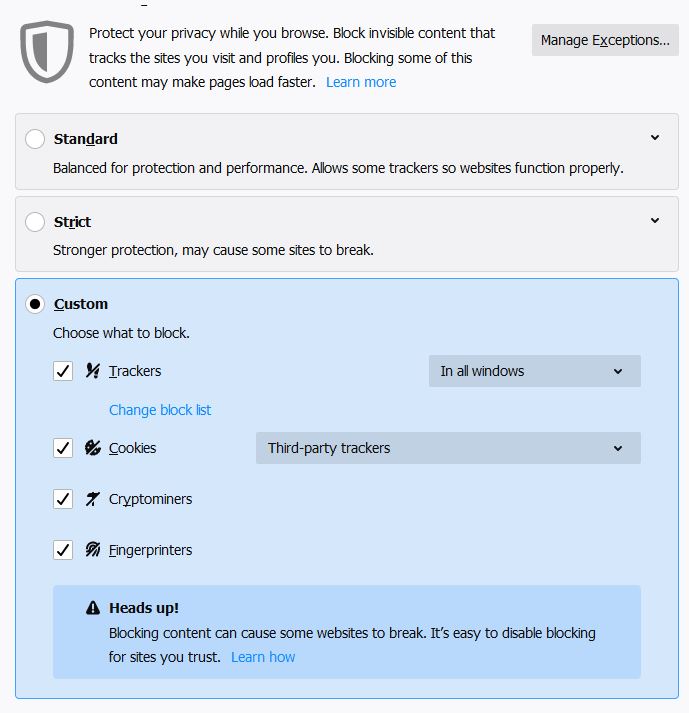This screenshot has height=713, width=689.
Task: Choose the Strict protection radio button
Action: [x=35, y=222]
